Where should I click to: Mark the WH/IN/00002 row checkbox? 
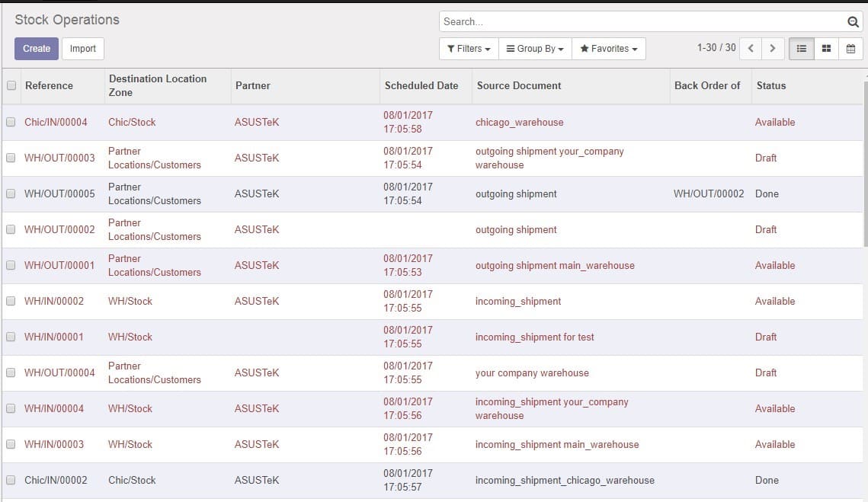(11, 301)
